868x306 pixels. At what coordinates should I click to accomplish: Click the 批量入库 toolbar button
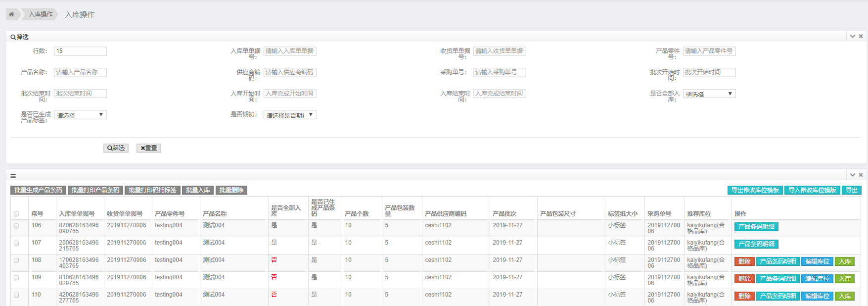pos(198,190)
